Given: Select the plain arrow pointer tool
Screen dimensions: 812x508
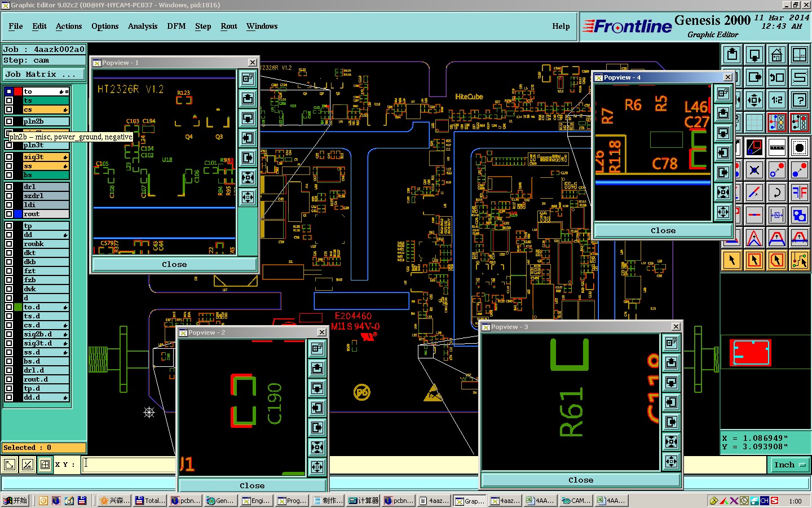Looking at the screenshot, I should (x=732, y=260).
